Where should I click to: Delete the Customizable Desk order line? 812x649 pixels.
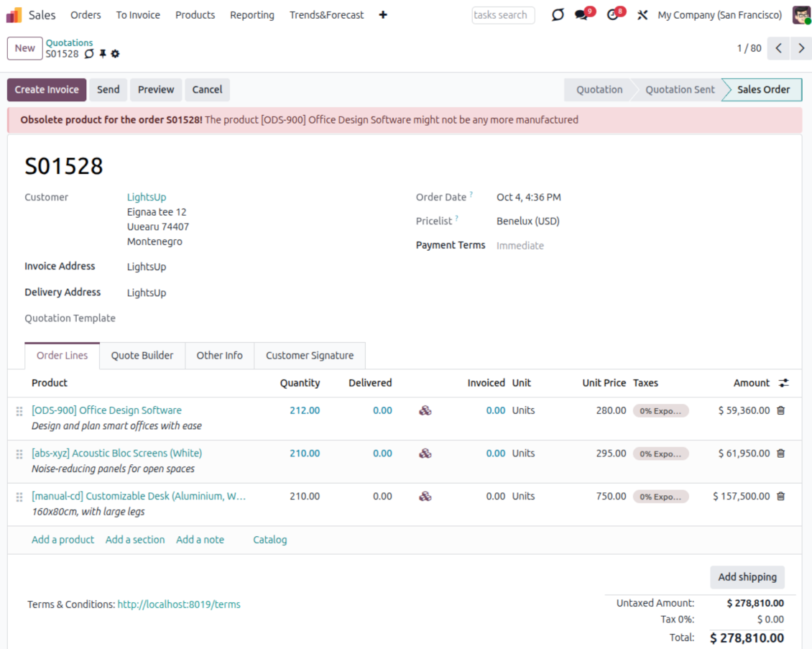pos(781,496)
